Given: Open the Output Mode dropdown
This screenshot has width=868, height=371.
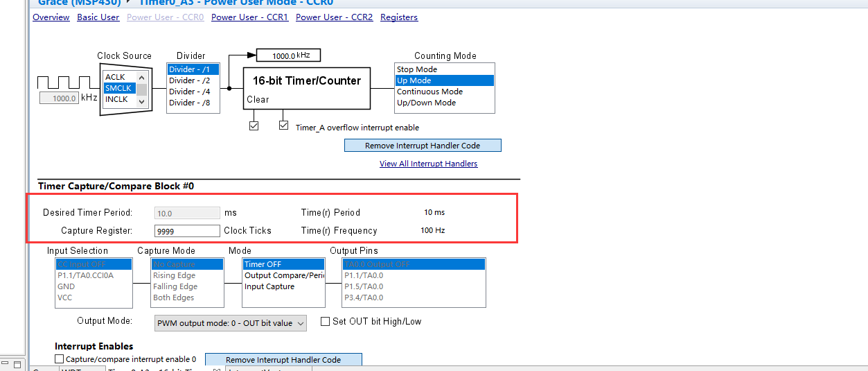Looking at the screenshot, I should [230, 323].
